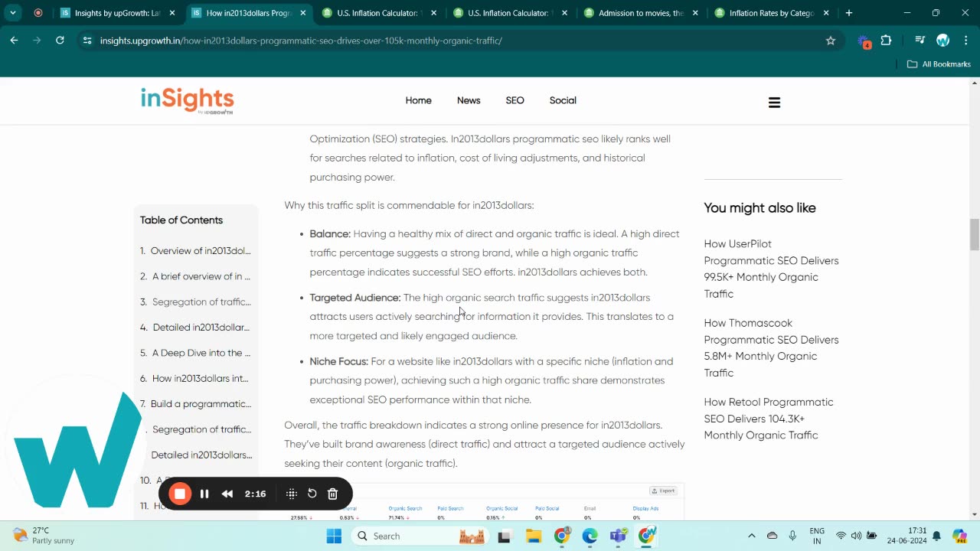Open the clock showing 17:31

pyautogui.click(x=908, y=536)
